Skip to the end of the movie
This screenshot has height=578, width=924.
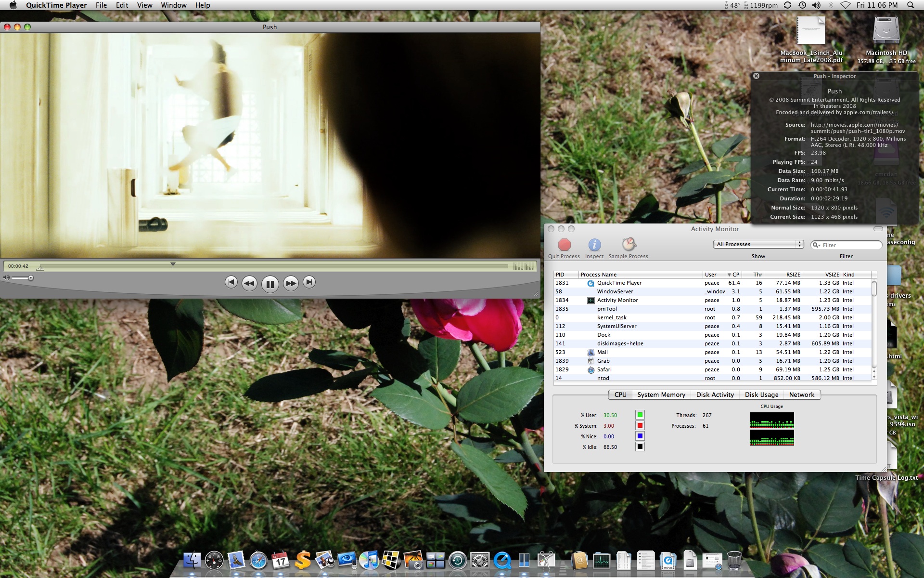[x=309, y=282]
